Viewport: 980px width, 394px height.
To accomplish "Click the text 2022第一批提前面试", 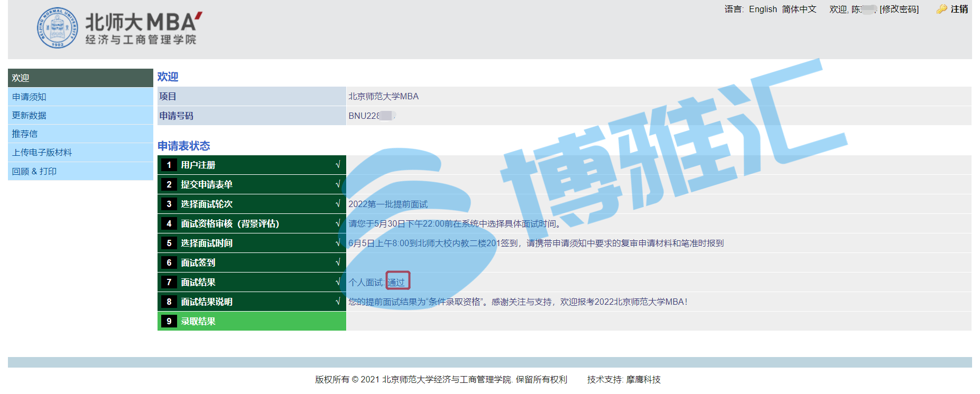I will pyautogui.click(x=388, y=204).
